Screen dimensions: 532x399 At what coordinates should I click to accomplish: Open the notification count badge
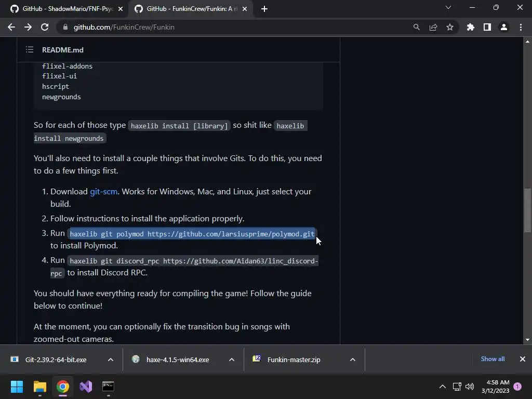point(517,387)
